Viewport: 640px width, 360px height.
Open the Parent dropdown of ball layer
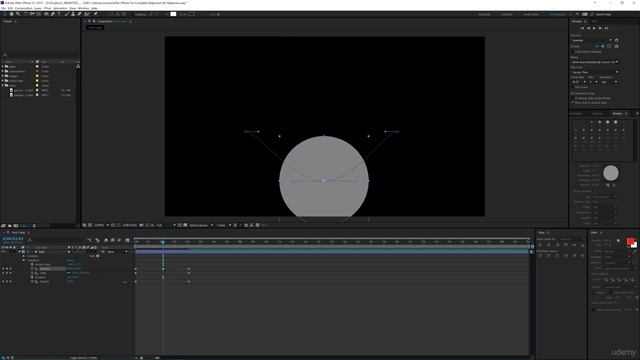[116, 252]
